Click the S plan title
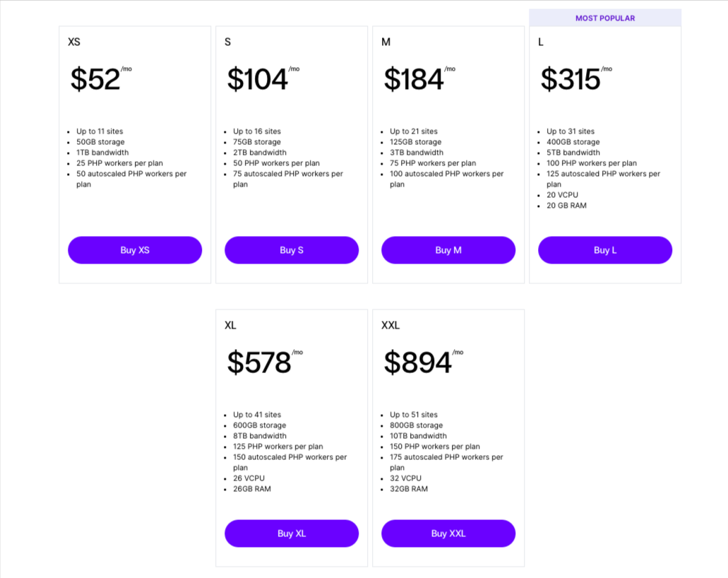Screen dimensions: 728x578 tap(227, 42)
